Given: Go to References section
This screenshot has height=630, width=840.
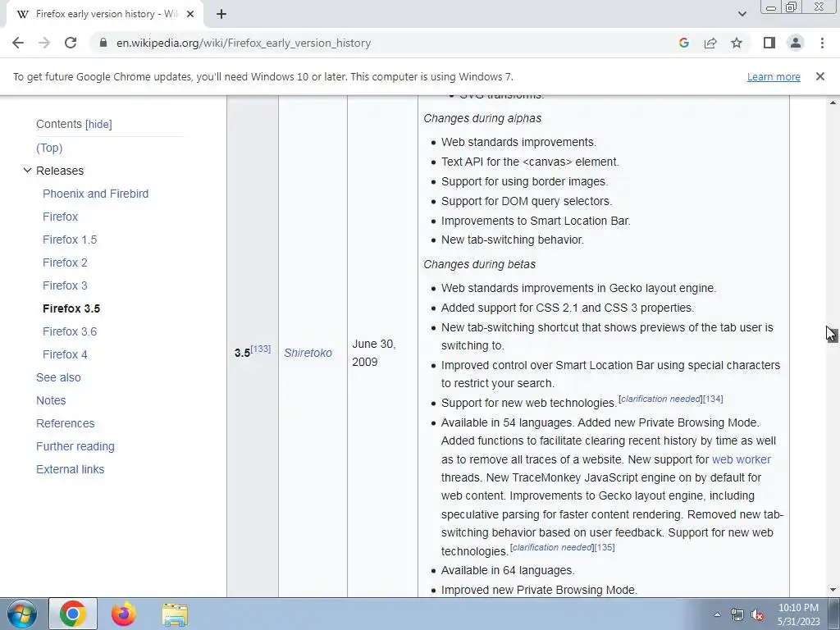Looking at the screenshot, I should click(66, 424).
